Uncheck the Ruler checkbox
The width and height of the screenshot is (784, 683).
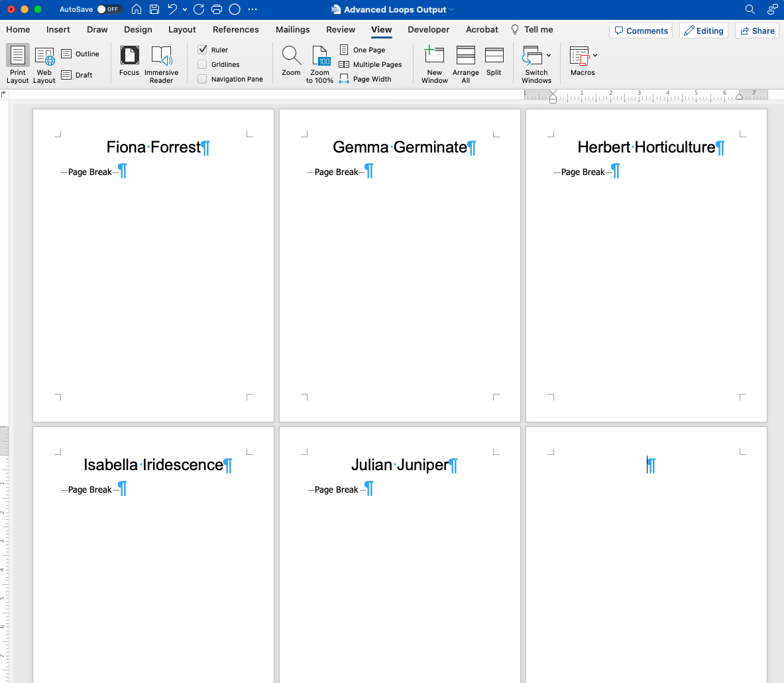pos(203,50)
